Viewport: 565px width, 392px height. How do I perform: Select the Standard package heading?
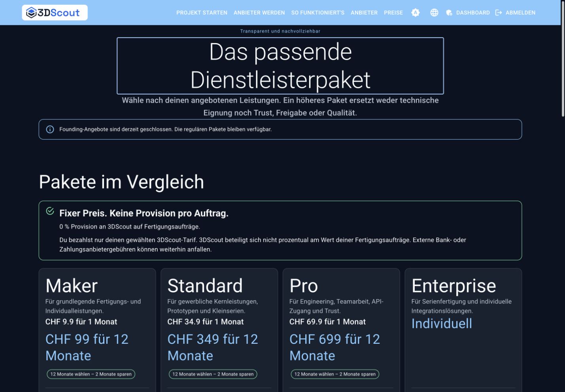[x=205, y=286]
